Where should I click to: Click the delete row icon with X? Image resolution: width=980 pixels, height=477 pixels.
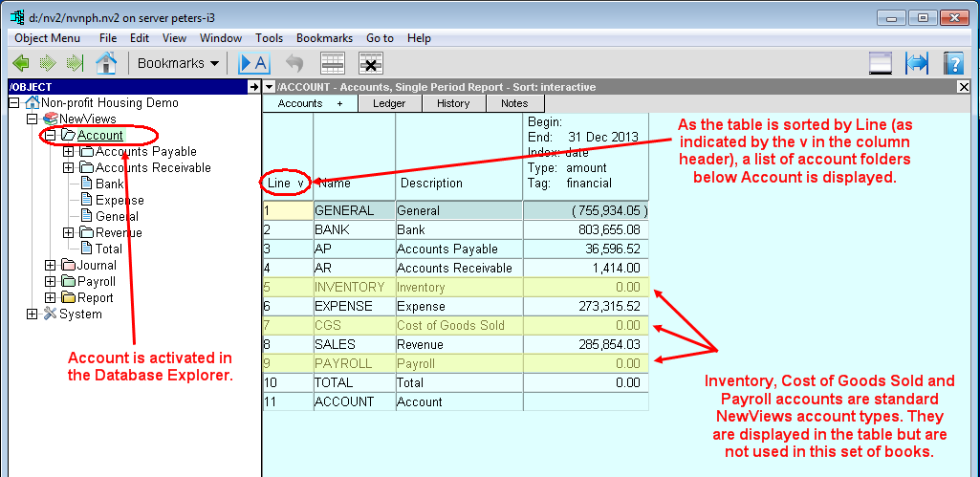pos(371,63)
